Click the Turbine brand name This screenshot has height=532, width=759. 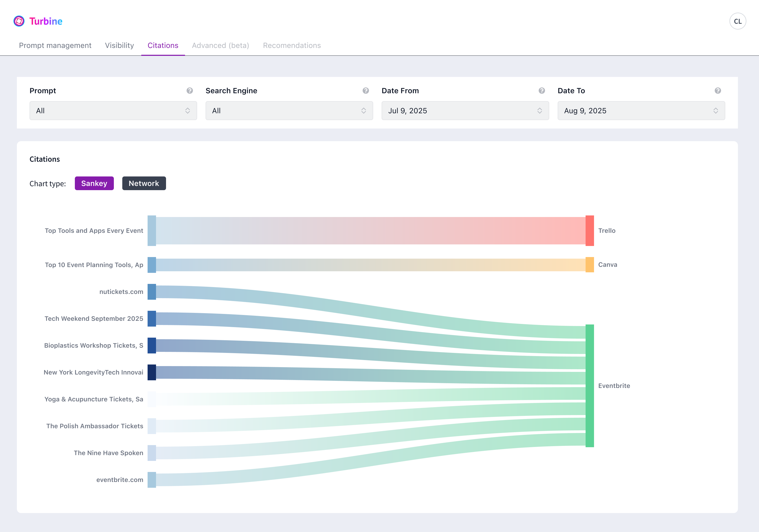click(46, 21)
